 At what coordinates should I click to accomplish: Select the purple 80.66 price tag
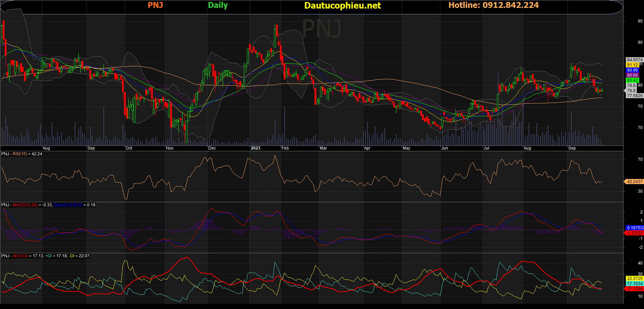click(x=632, y=75)
